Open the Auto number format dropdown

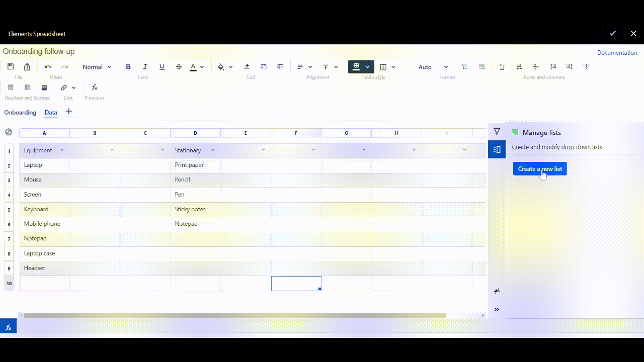tap(433, 67)
